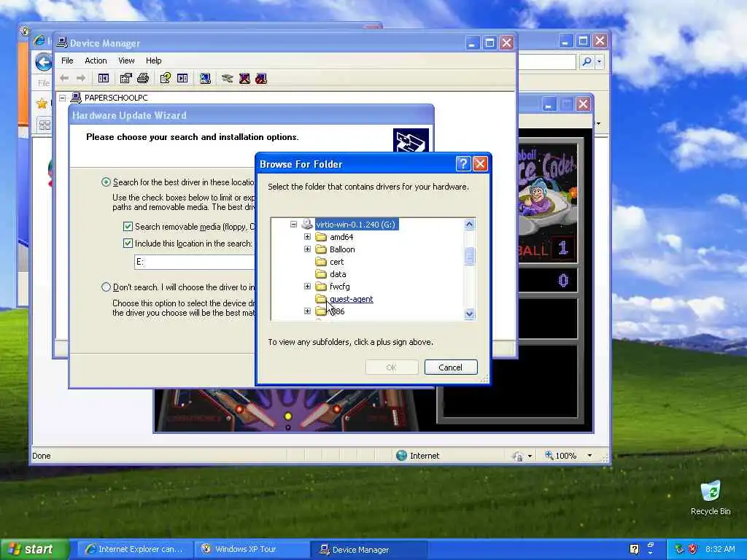Click the Internet Explorer Back button
This screenshot has height=560, width=747.
[x=43, y=61]
